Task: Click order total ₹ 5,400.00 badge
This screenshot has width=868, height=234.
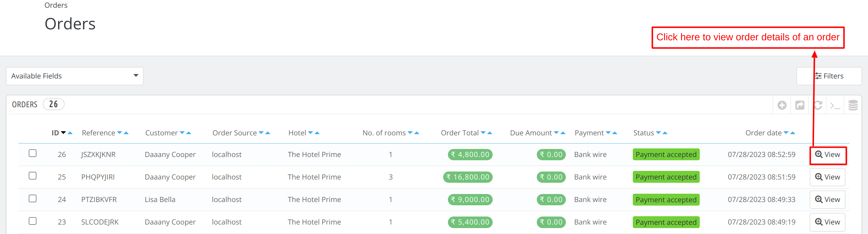Action: 470,222
